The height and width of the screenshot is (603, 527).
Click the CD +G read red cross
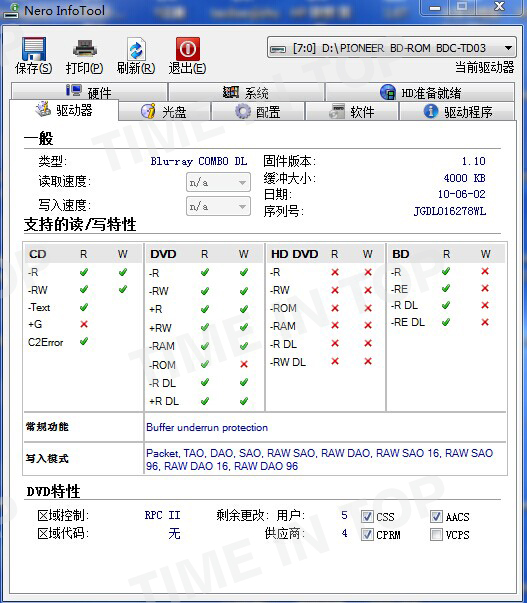tap(84, 324)
